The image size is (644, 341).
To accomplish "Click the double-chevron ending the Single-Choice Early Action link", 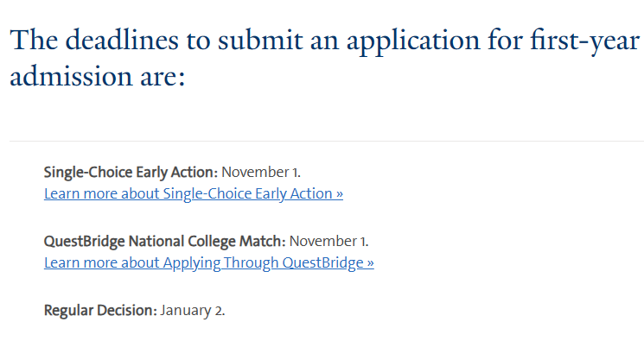I will (x=339, y=193).
